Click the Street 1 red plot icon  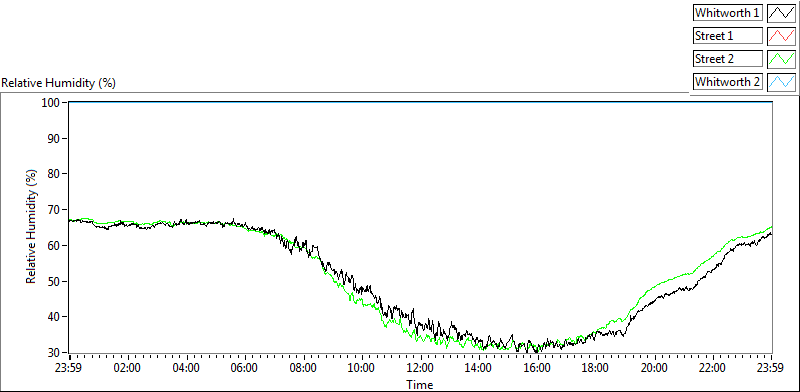781,36
